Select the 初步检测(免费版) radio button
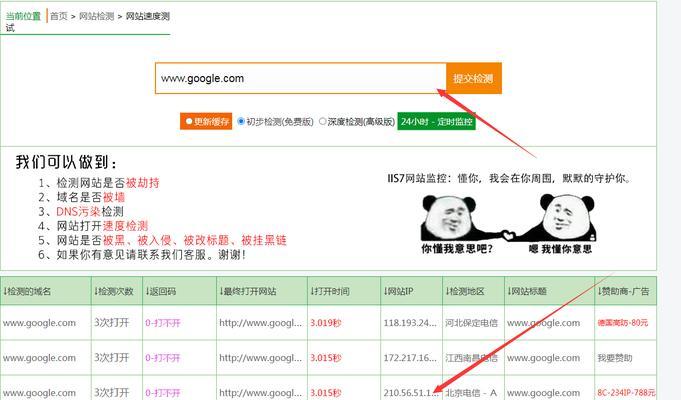The height and width of the screenshot is (400, 681). pos(241,122)
